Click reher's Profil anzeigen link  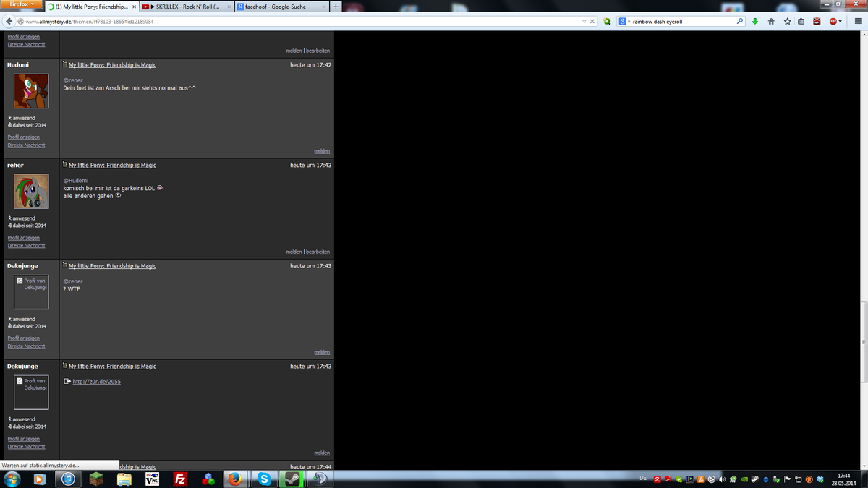[x=23, y=237]
